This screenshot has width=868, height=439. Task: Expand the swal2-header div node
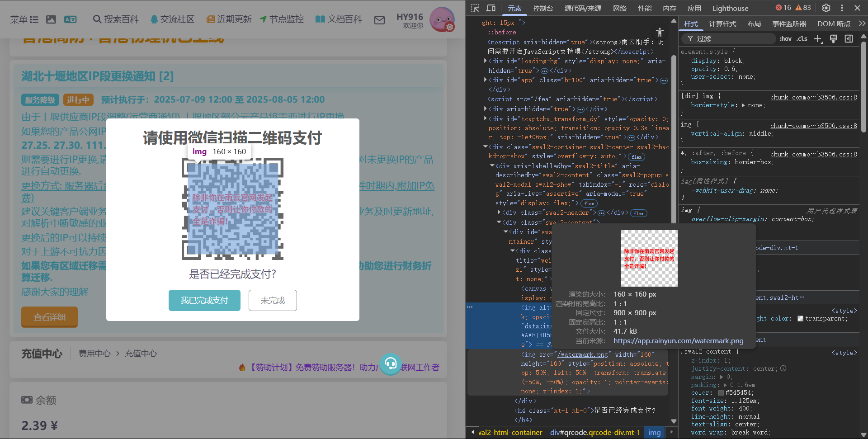(x=499, y=212)
